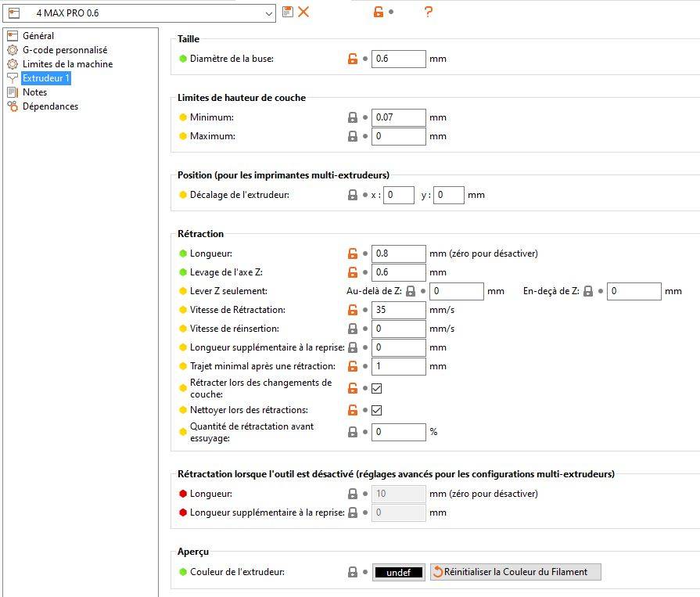Click lock beside disabled tool Longueur supplémentaire
Screen dimensions: 700x597
click(x=353, y=512)
